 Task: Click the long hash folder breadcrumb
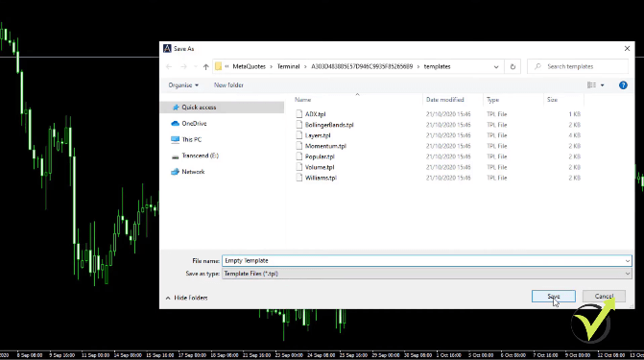[362, 66]
